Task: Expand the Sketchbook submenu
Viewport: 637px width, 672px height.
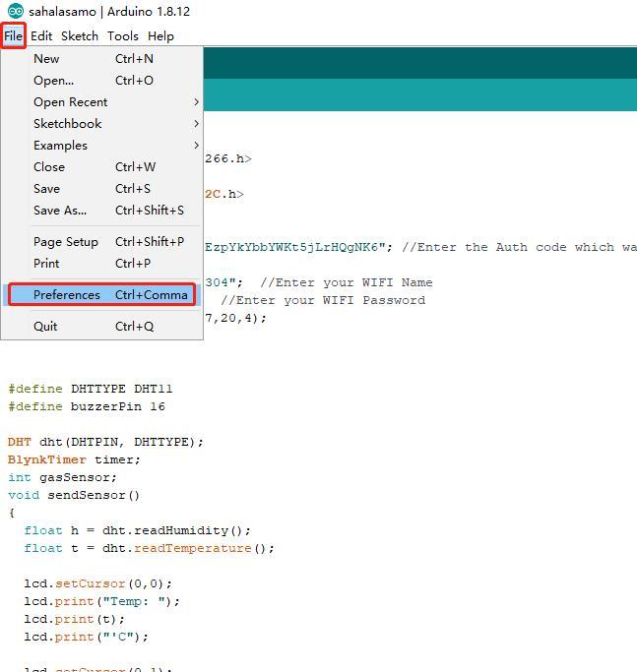Action: [101, 123]
